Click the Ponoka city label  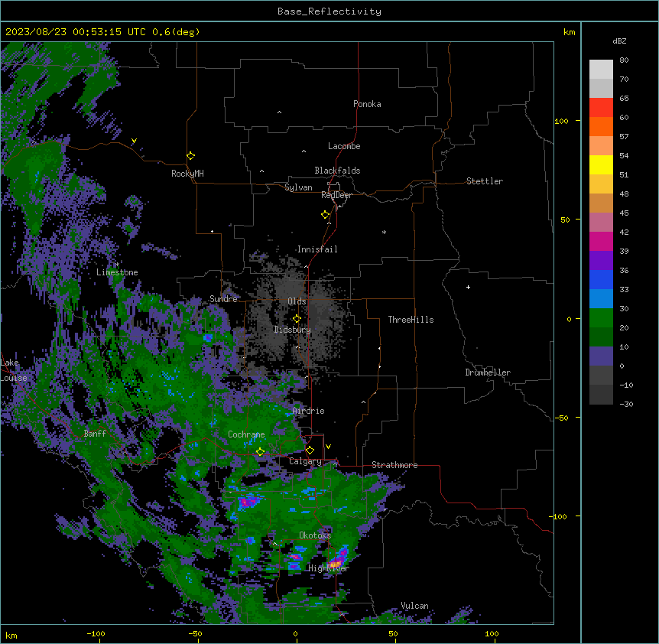[367, 104]
